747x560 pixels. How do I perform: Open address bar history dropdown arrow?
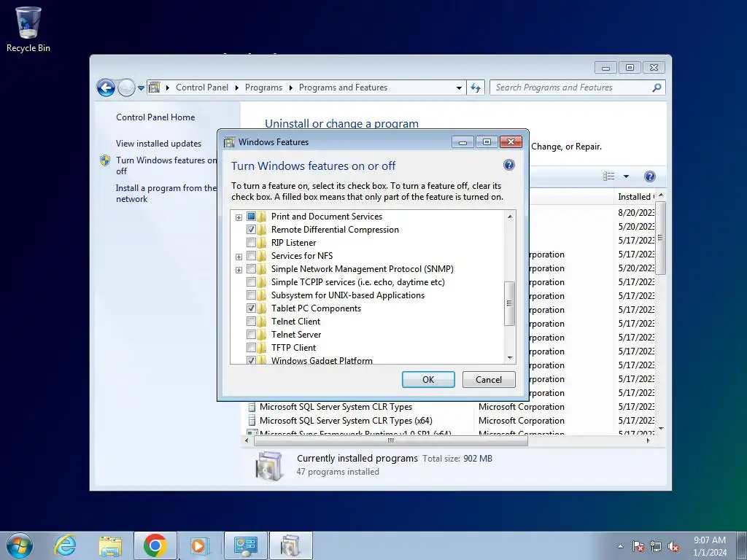pyautogui.click(x=459, y=88)
